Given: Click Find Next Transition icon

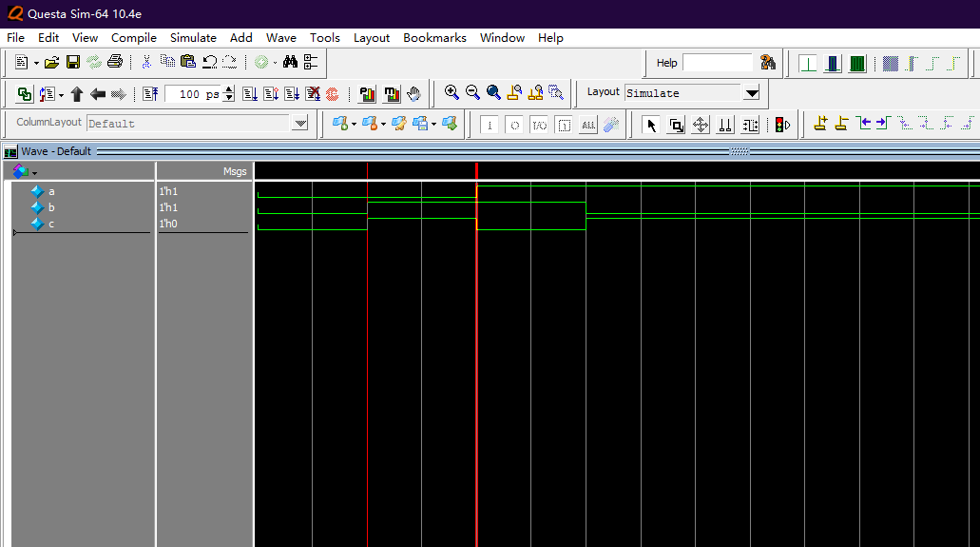Looking at the screenshot, I should tap(884, 123).
